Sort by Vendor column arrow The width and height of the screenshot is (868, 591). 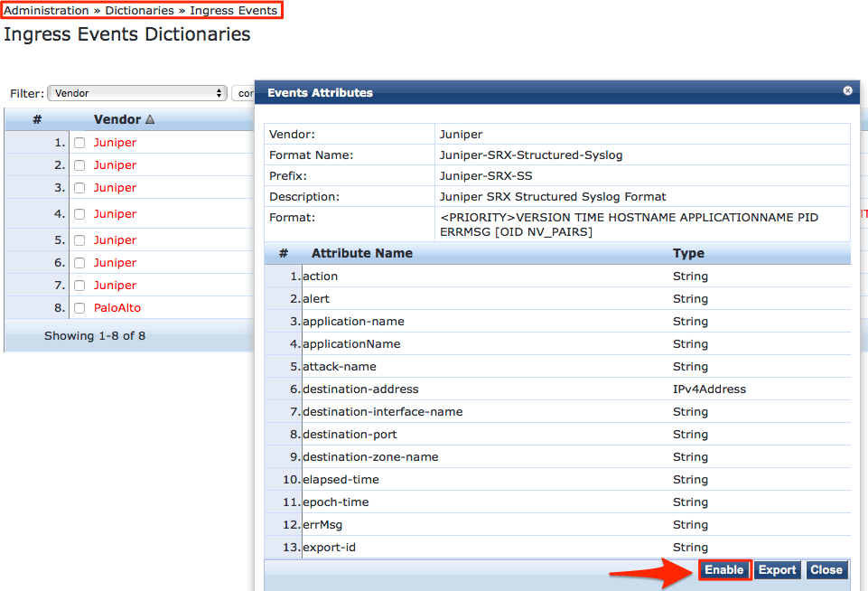click(x=150, y=119)
